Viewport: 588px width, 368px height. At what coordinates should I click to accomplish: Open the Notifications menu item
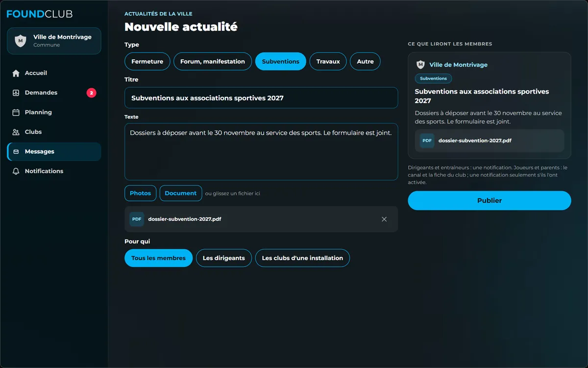click(x=54, y=171)
